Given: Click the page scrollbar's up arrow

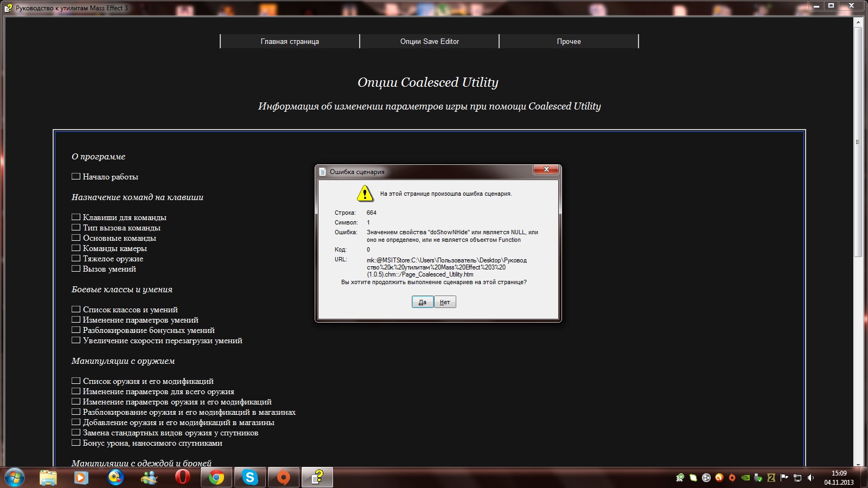Looking at the screenshot, I should coord(858,22).
